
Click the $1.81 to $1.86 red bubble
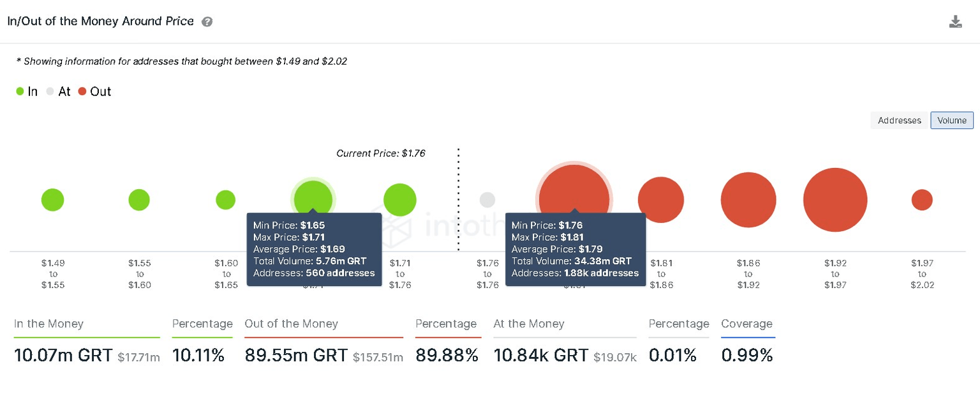(661, 200)
